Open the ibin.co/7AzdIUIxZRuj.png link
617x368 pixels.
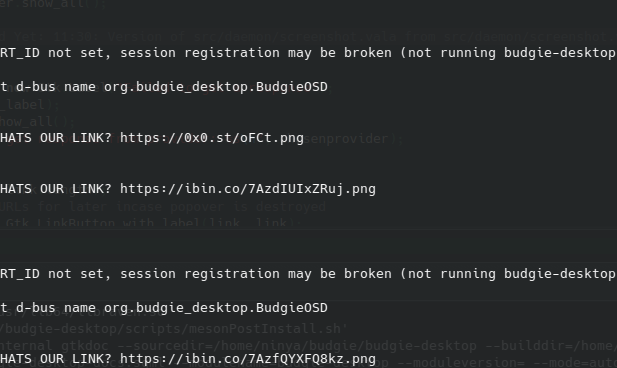click(x=248, y=189)
